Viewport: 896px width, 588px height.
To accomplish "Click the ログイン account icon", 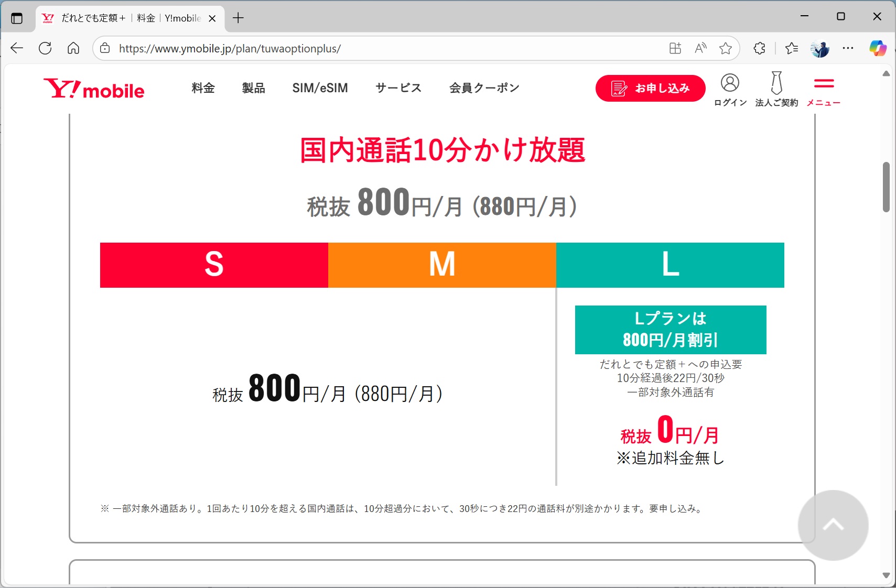I will tap(729, 82).
